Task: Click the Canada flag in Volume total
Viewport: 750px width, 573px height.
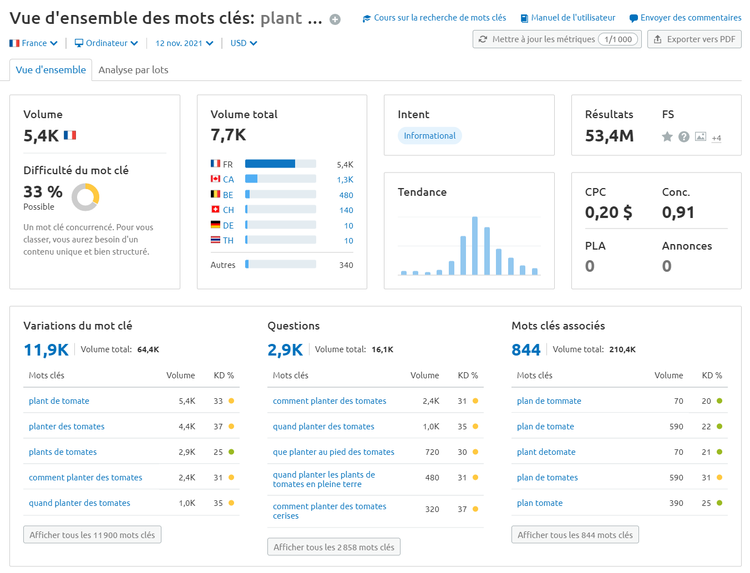Action: [x=215, y=179]
